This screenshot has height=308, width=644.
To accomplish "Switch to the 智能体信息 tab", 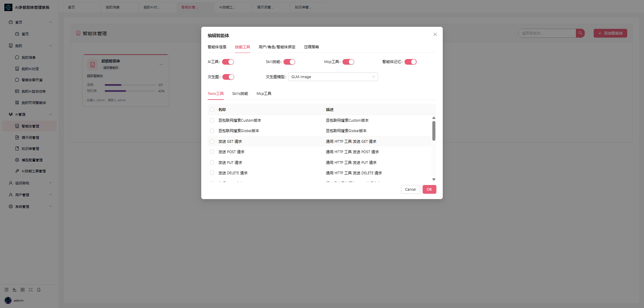I will pos(217,47).
